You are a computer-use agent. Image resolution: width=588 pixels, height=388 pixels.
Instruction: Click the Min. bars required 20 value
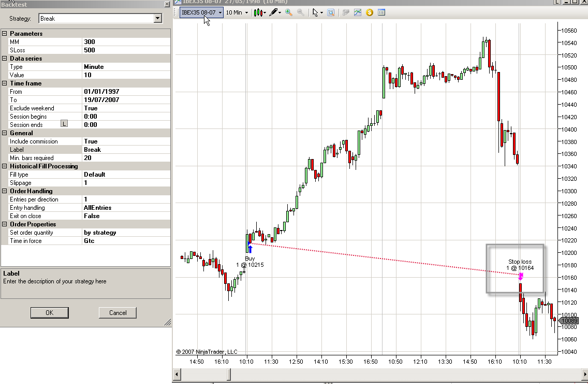tap(126, 157)
